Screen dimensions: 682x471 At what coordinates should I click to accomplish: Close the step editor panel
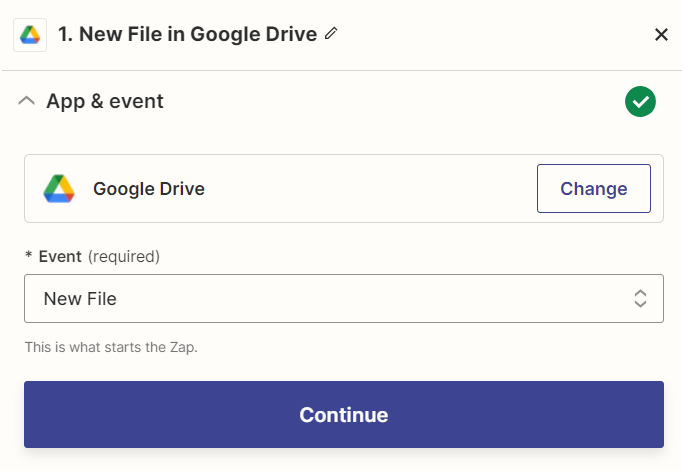pyautogui.click(x=661, y=35)
